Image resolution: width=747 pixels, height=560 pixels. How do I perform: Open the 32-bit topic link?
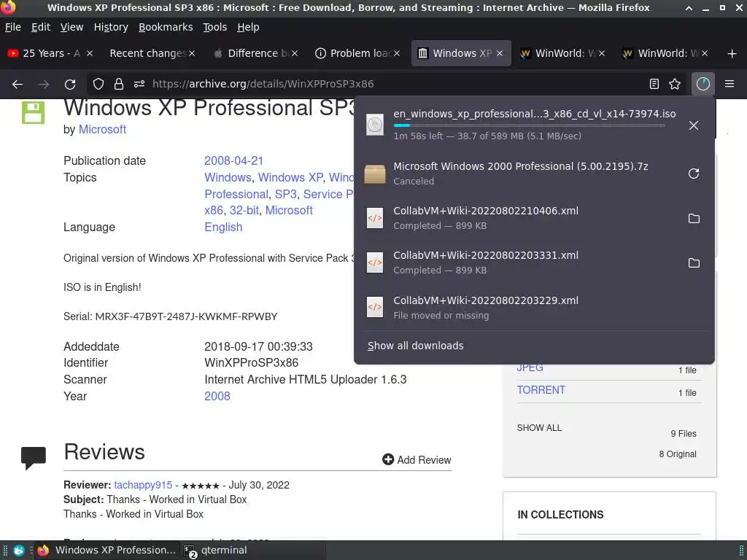[x=244, y=211]
